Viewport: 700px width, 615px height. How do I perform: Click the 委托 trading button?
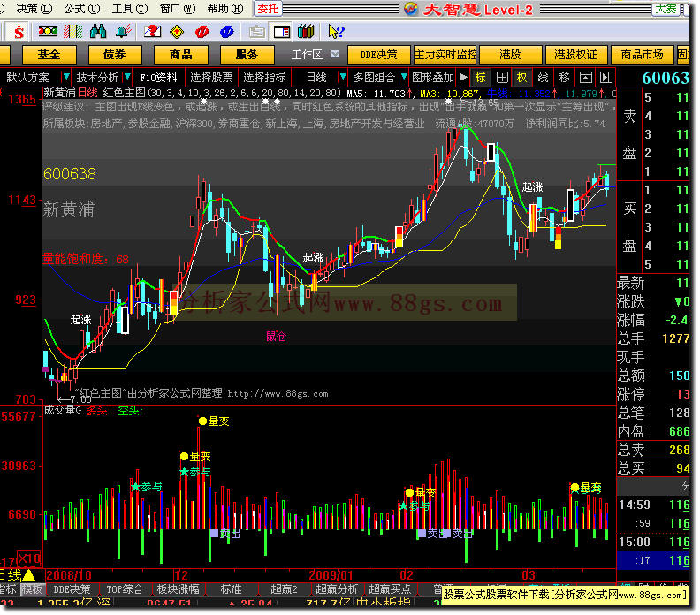point(268,9)
